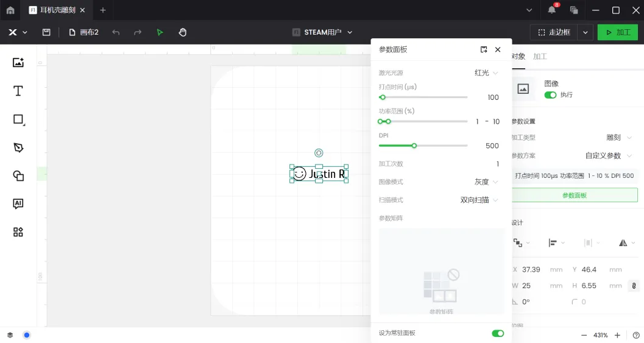Open the 走边框 options arrow

pos(586,32)
